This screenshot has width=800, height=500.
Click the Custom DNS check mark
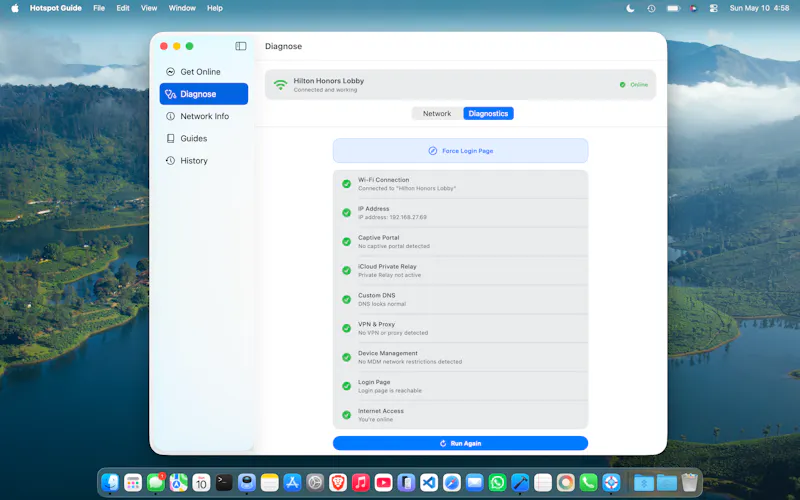pyautogui.click(x=346, y=299)
